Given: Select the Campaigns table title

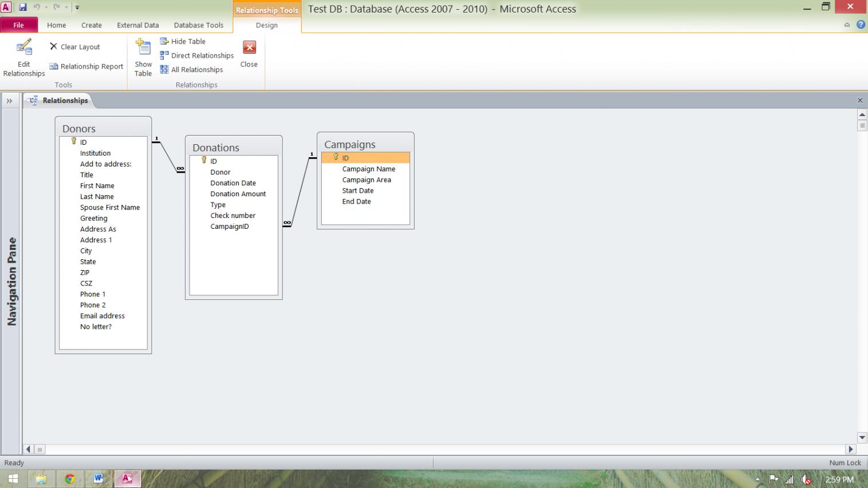Looking at the screenshot, I should pyautogui.click(x=350, y=145).
